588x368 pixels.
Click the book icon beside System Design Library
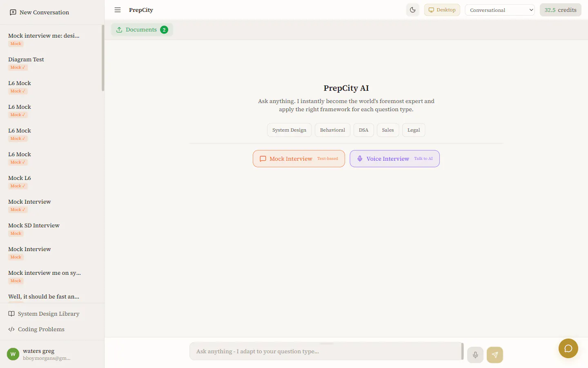(11, 314)
